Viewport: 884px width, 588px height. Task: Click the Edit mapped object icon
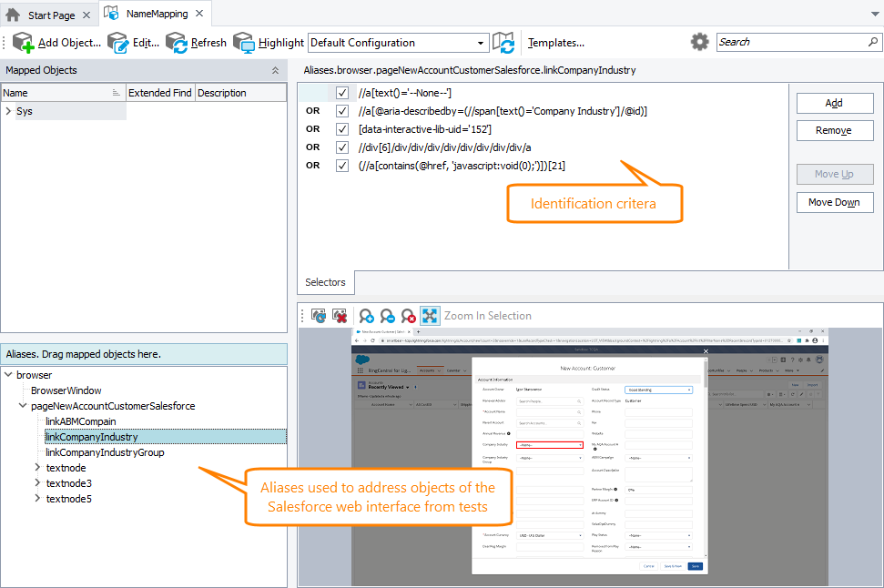tap(118, 42)
